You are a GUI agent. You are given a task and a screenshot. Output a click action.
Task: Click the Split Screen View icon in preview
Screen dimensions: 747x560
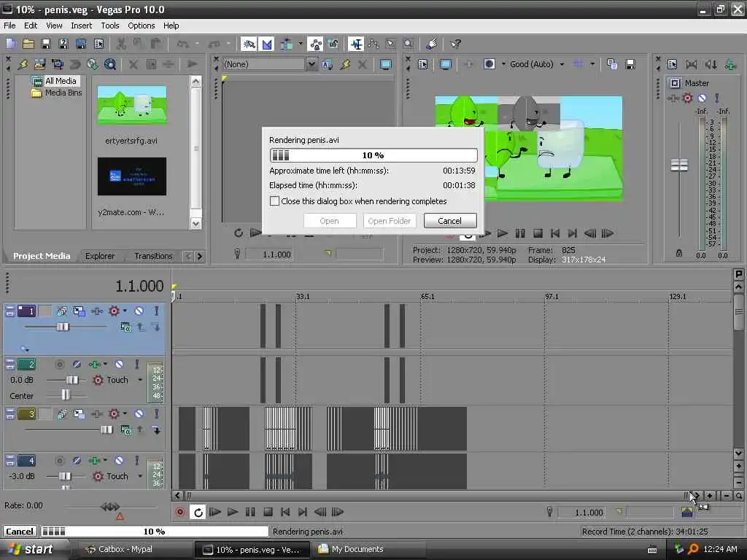pos(489,64)
